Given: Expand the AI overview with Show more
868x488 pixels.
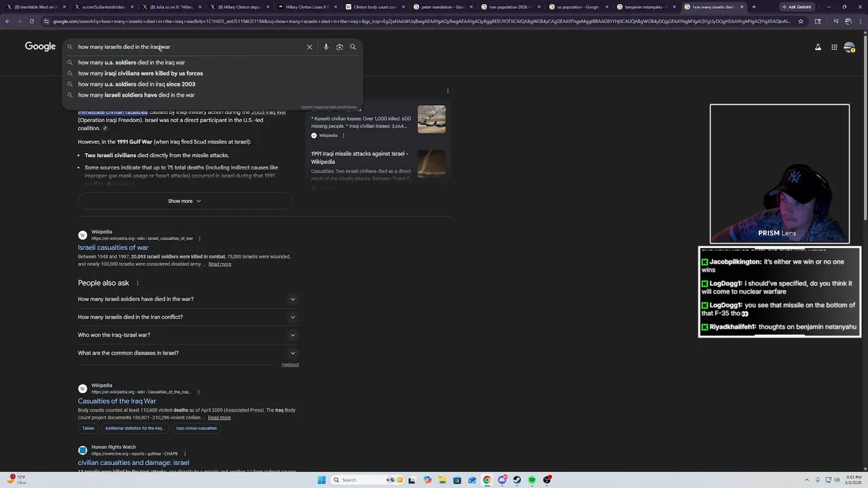Looking at the screenshot, I should click(184, 201).
